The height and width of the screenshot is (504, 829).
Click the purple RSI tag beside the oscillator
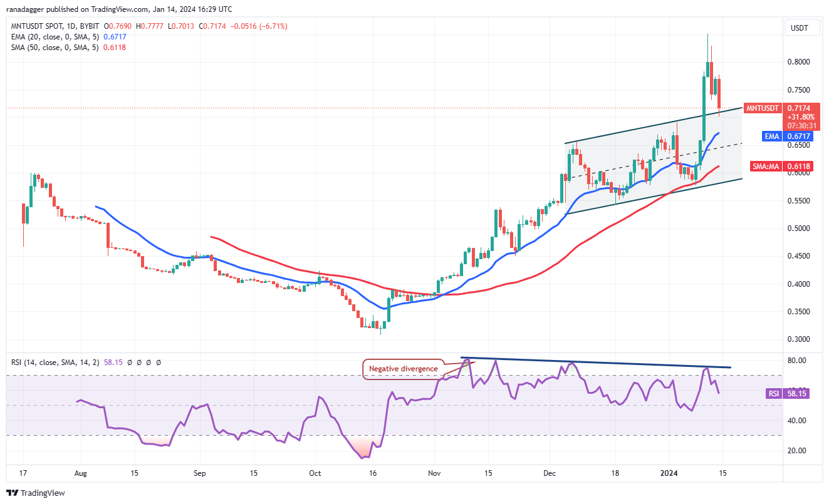point(773,393)
